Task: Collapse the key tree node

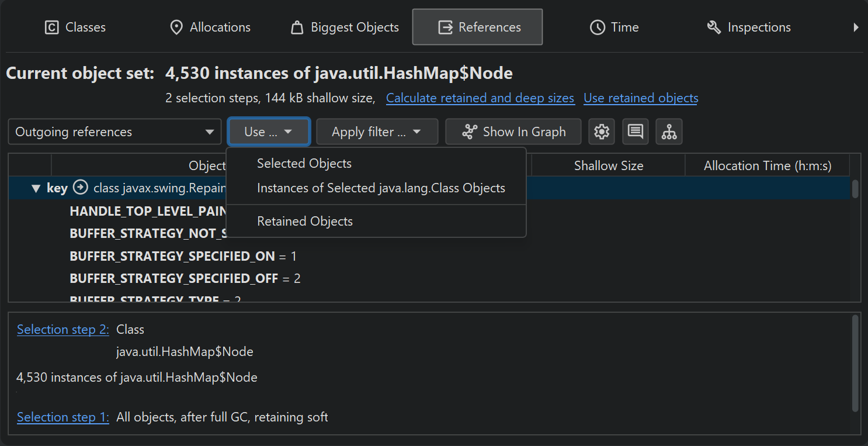Action: 36,189
